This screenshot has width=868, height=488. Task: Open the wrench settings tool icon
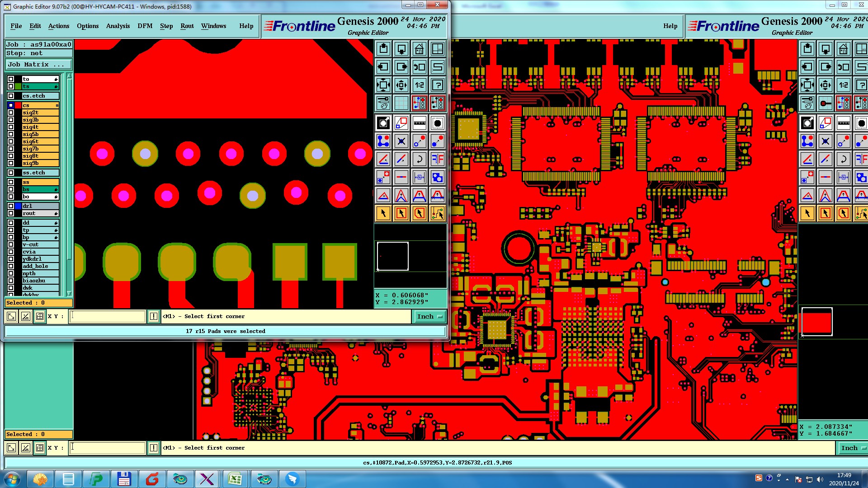tap(383, 103)
